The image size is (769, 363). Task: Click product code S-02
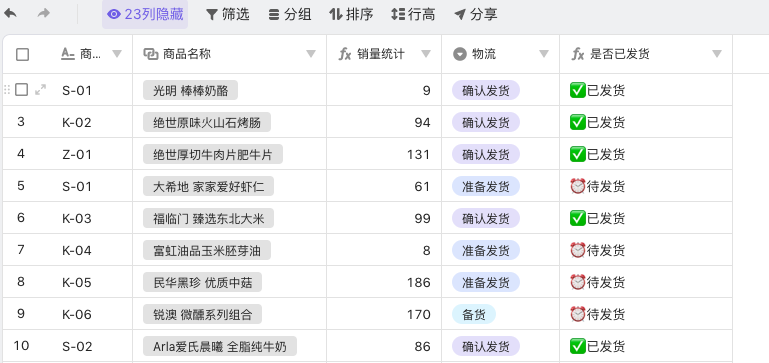(x=77, y=346)
